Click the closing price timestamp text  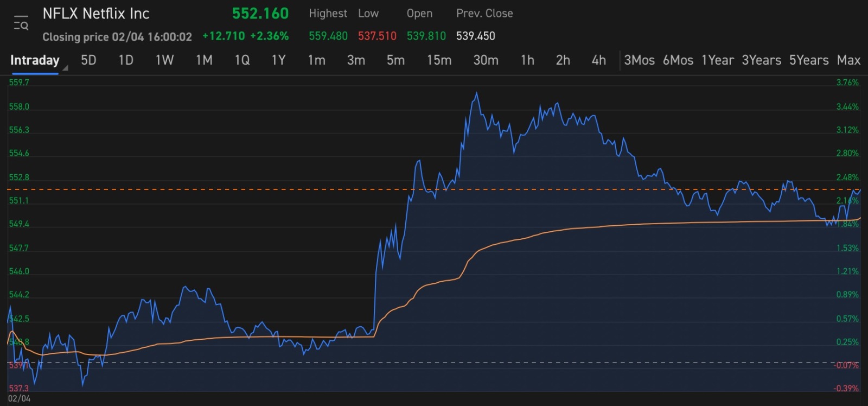pos(117,37)
